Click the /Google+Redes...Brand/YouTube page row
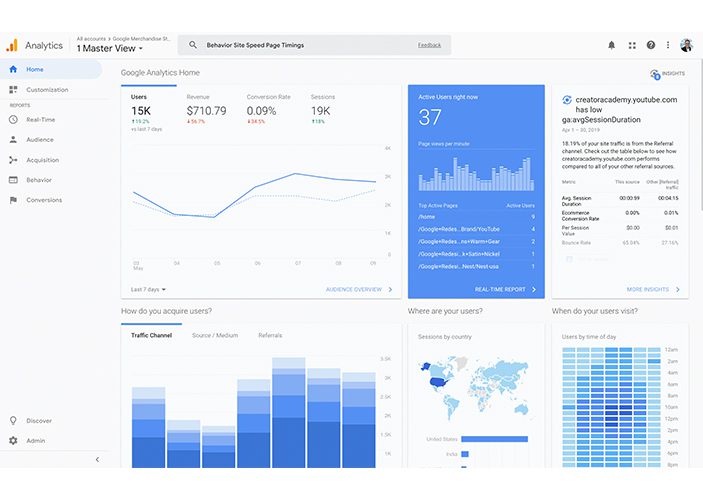The width and height of the screenshot is (703, 500). pos(476,229)
